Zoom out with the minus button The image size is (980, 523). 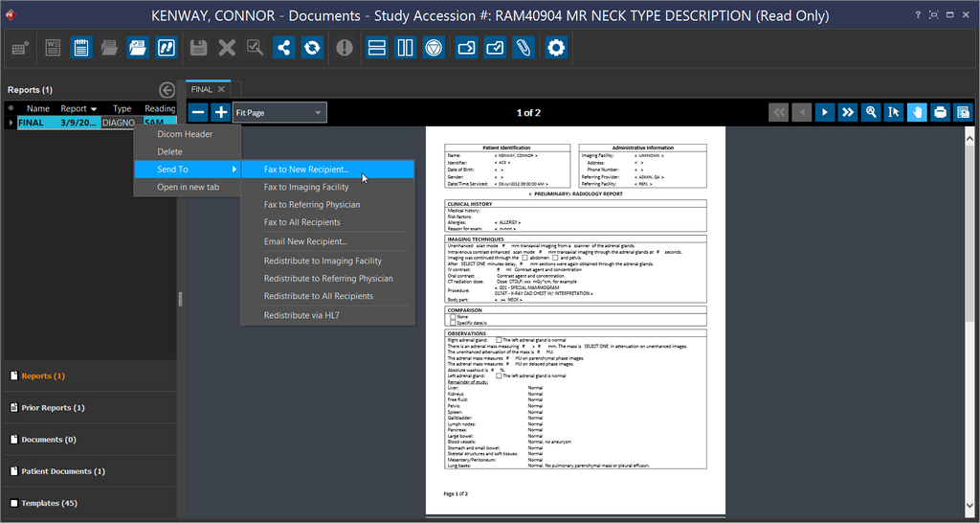tap(198, 112)
